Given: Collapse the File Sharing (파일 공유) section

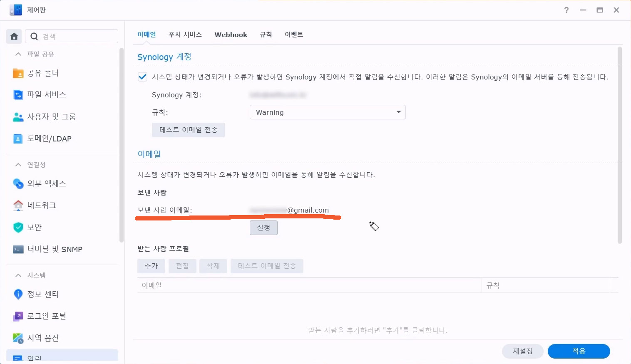Looking at the screenshot, I should click(18, 54).
